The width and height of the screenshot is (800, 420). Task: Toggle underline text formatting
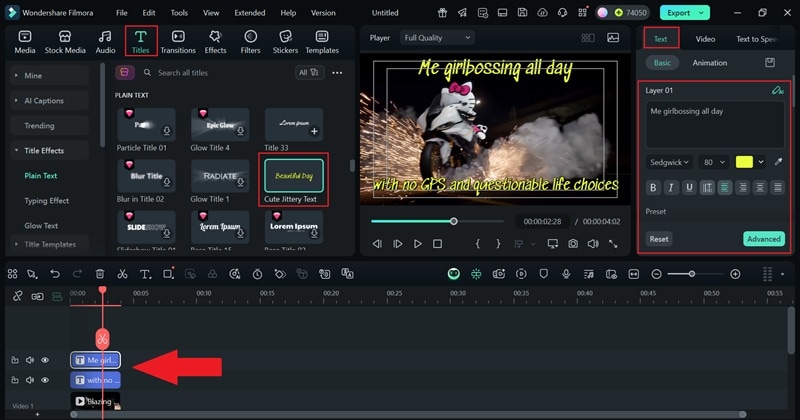pyautogui.click(x=689, y=188)
